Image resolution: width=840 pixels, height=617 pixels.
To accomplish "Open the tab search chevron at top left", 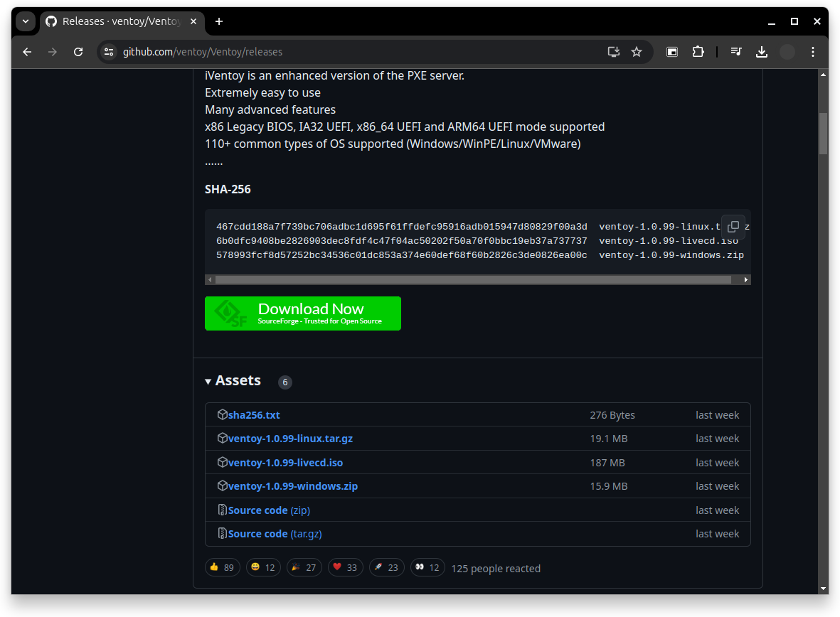I will point(26,21).
